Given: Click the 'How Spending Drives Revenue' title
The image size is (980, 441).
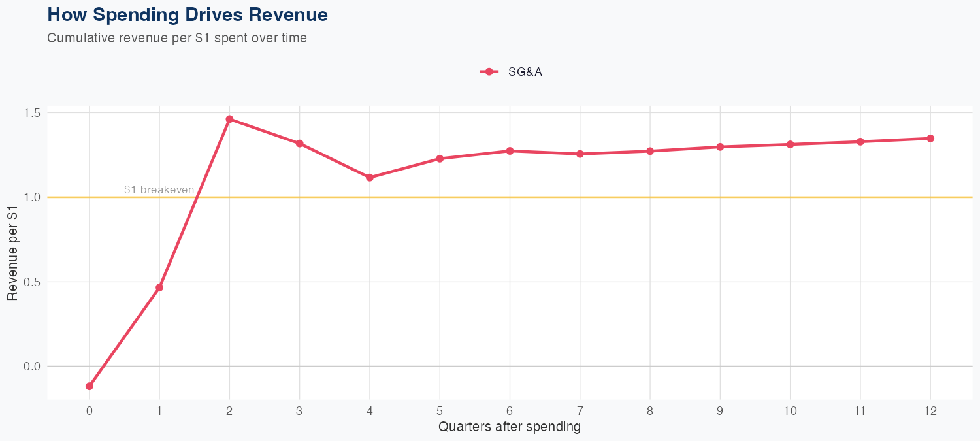Looking at the screenshot, I should click(188, 14).
